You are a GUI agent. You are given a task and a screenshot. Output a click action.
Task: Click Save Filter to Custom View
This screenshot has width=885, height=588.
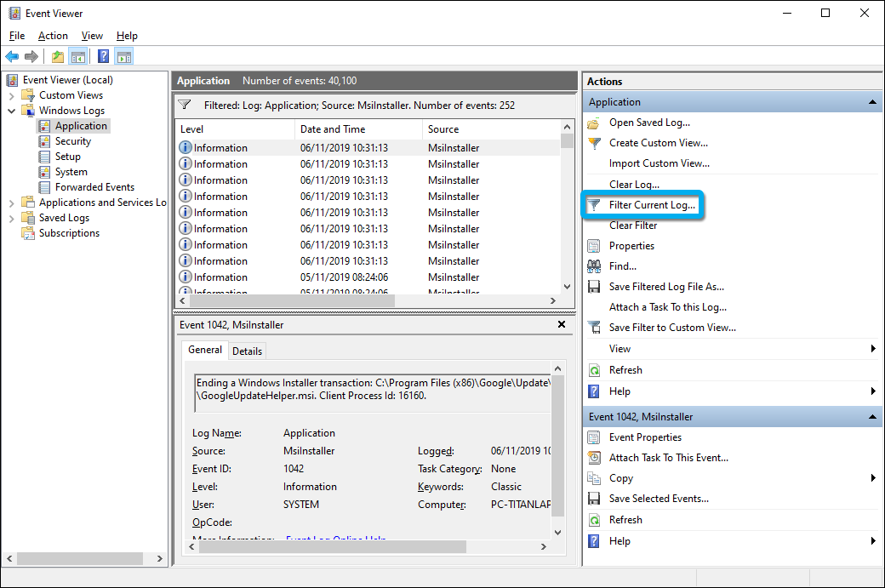click(671, 328)
